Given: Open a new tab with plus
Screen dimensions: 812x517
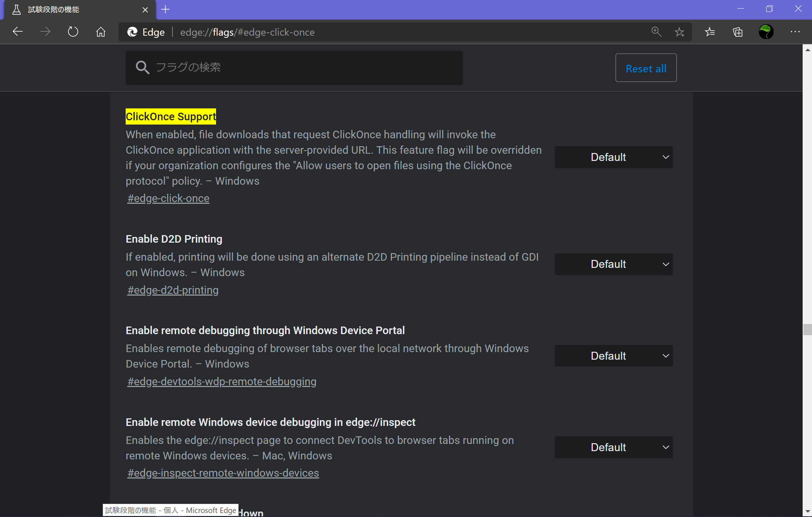Looking at the screenshot, I should coord(165,9).
